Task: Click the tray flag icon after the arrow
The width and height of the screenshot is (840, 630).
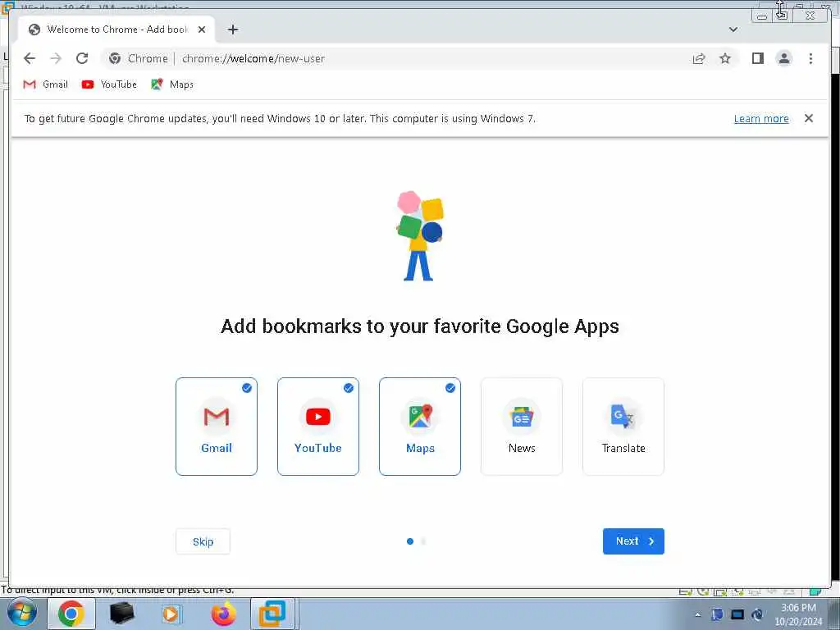Action: pos(717,614)
